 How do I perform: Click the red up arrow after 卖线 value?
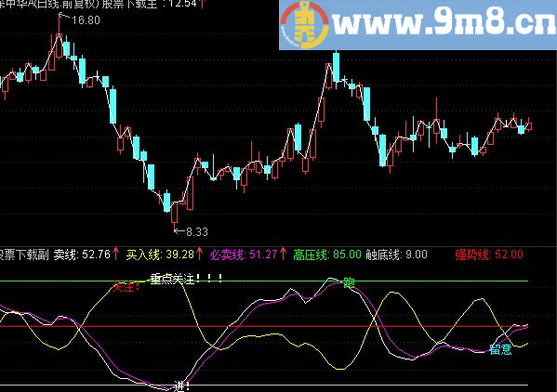(116, 254)
